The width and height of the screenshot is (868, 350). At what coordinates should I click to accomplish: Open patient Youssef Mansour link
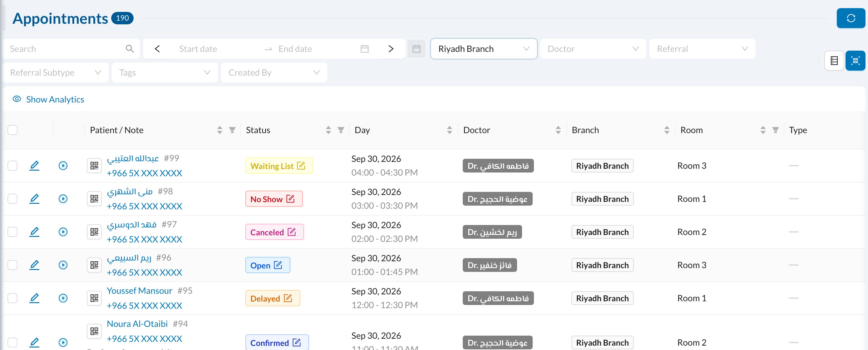[140, 291]
